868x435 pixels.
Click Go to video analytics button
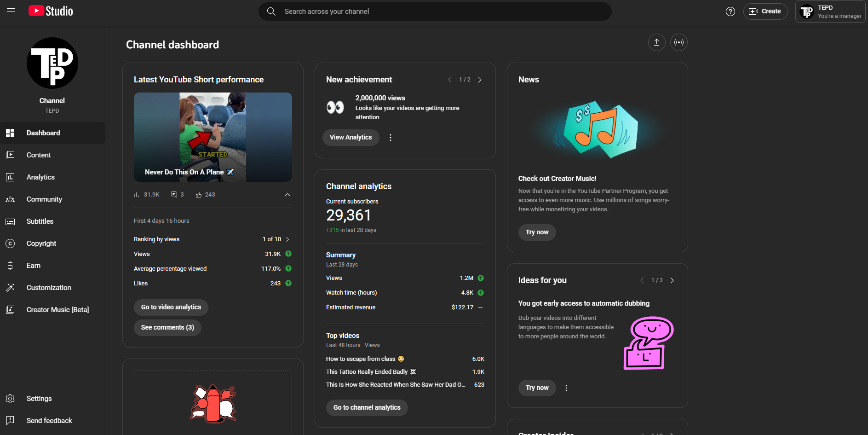coord(171,307)
